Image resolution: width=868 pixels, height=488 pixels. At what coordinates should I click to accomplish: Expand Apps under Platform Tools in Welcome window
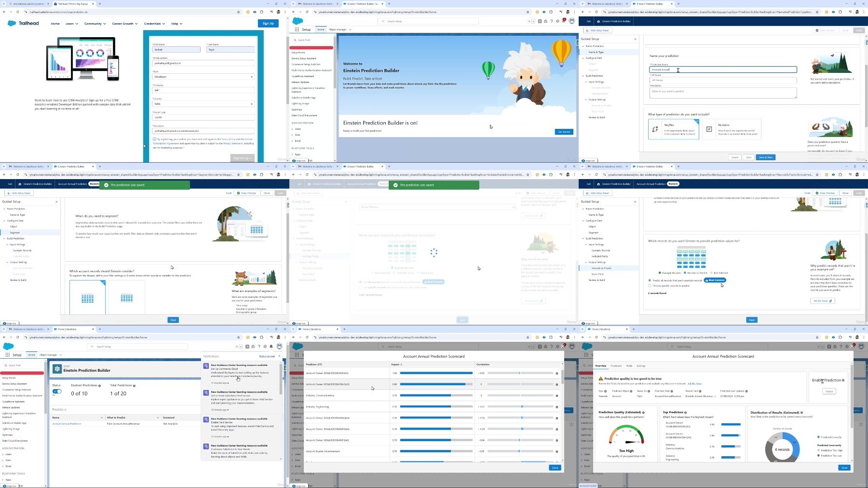(x=292, y=154)
